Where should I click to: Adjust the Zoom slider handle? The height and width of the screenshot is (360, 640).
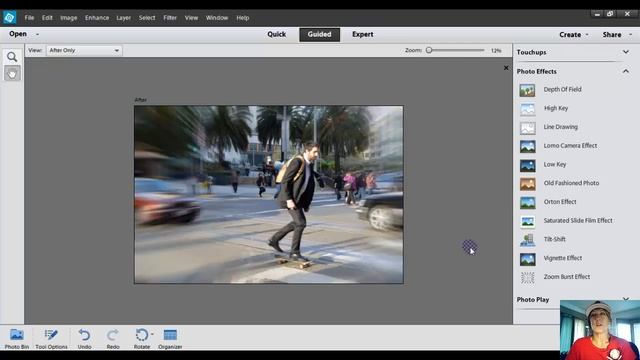pyautogui.click(x=429, y=50)
